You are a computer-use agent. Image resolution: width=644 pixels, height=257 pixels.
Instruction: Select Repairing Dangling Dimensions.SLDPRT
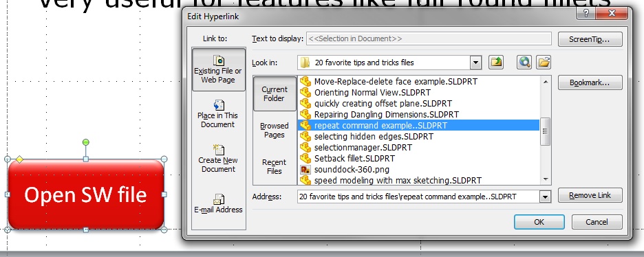tap(418, 114)
